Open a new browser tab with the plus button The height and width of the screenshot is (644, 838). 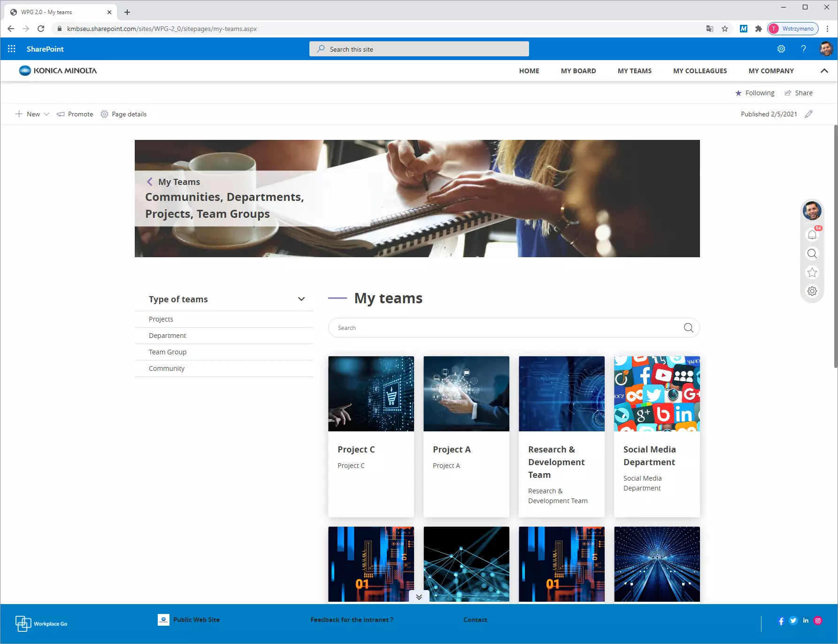[127, 12]
